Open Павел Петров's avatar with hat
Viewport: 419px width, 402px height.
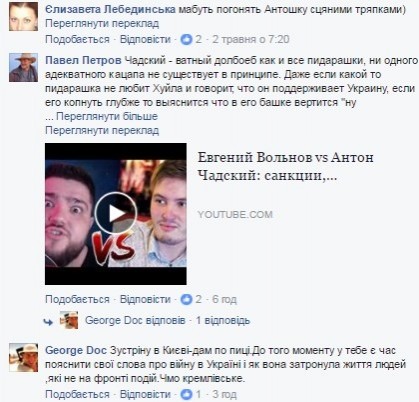[x=23, y=68]
